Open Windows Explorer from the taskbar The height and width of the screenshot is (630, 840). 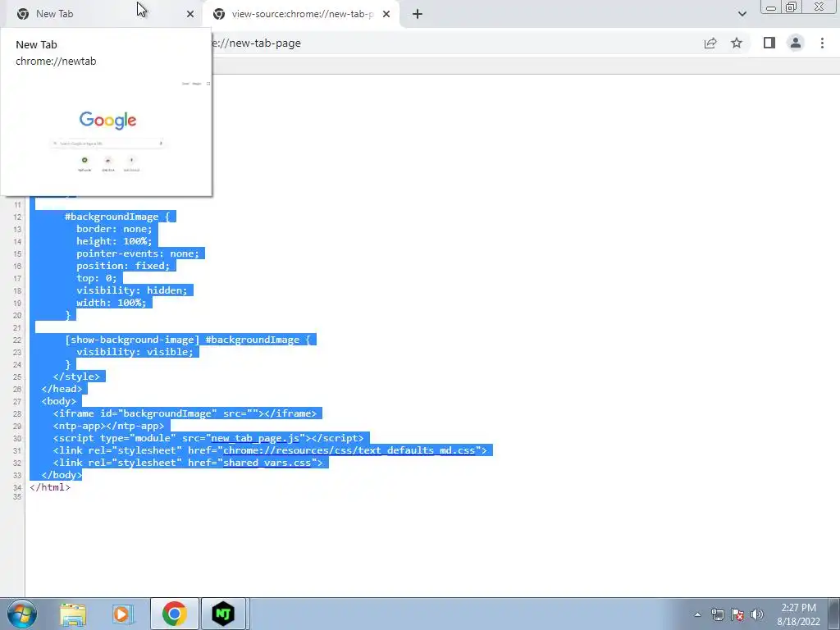(x=73, y=614)
